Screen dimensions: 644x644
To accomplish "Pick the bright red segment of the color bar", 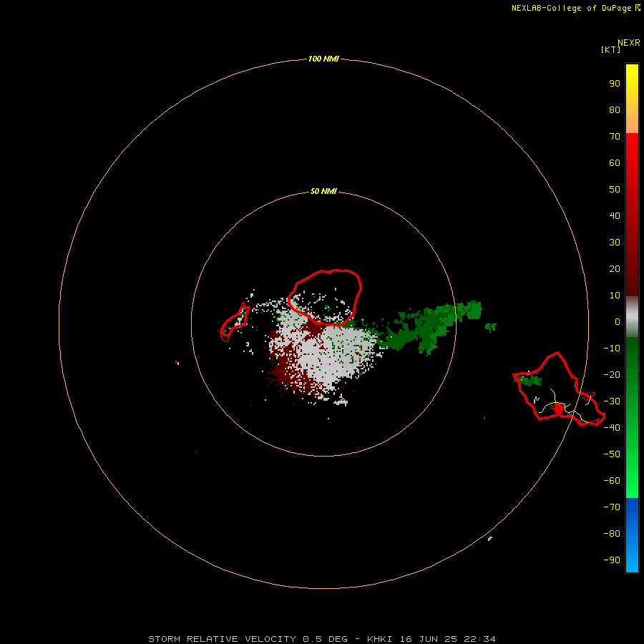I will point(632,152).
